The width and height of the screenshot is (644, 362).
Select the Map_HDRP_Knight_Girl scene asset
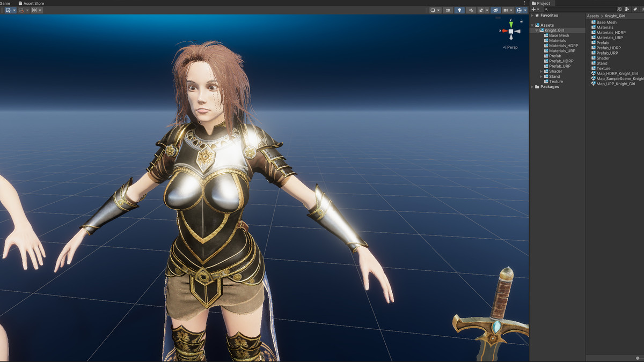(617, 73)
